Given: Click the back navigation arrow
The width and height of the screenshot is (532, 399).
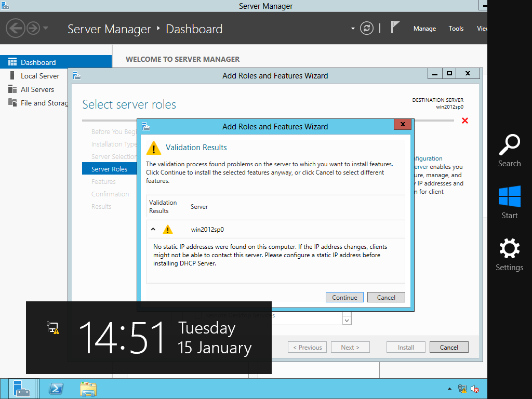Looking at the screenshot, I should (16, 28).
